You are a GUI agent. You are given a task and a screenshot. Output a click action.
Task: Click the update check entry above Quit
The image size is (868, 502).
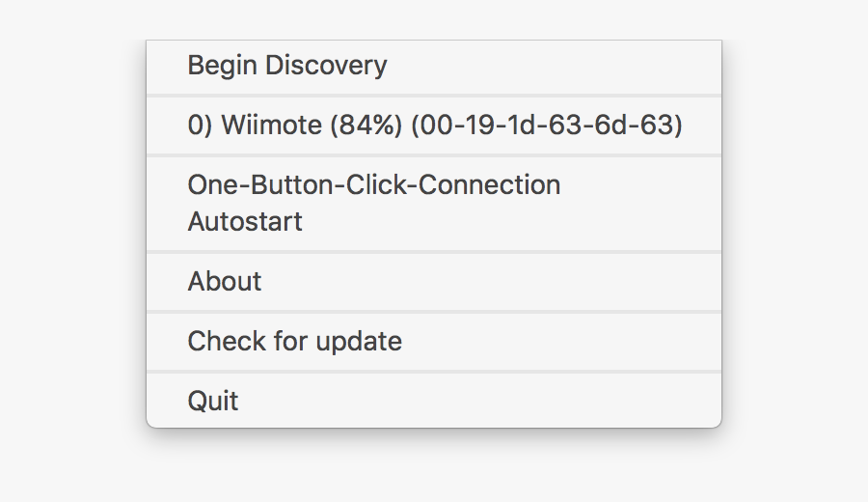pos(294,342)
